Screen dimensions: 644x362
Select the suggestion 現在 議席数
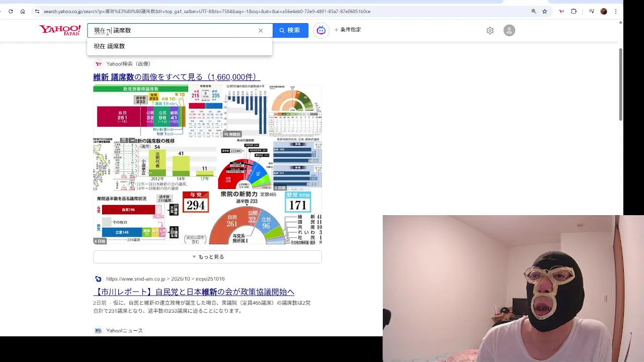180,46
